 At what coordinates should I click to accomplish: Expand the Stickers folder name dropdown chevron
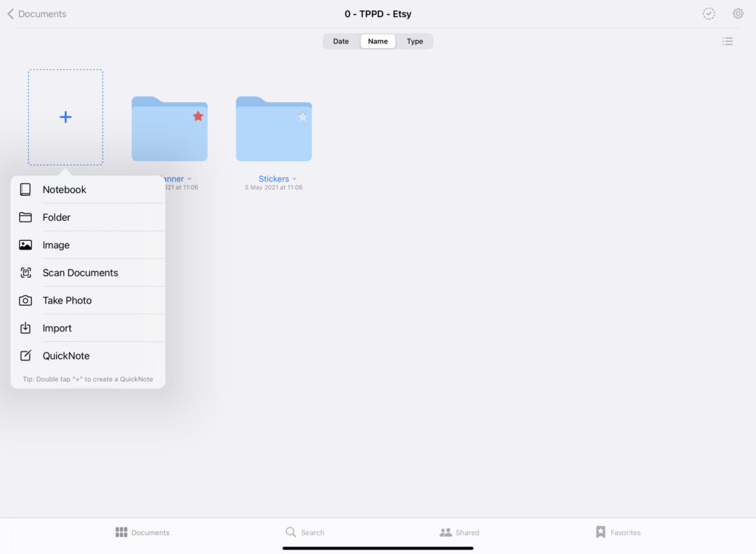(x=295, y=179)
